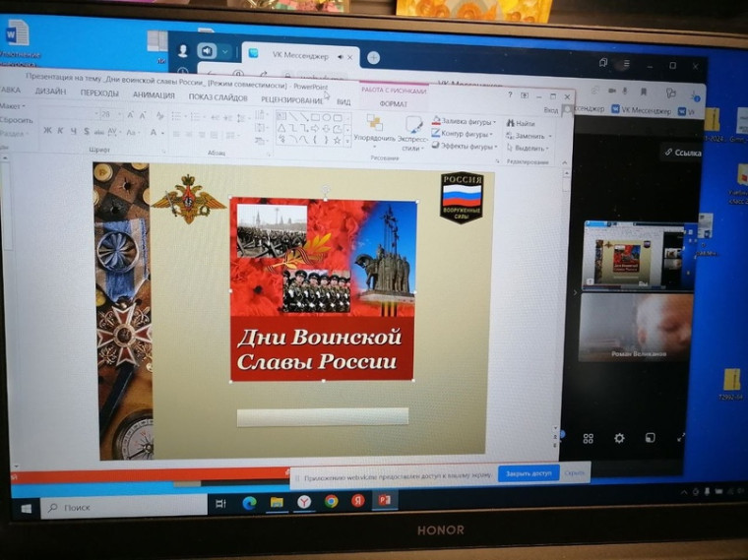The image size is (748, 560).
Task: Open character spacing (AV) dropdown
Action: point(113,132)
